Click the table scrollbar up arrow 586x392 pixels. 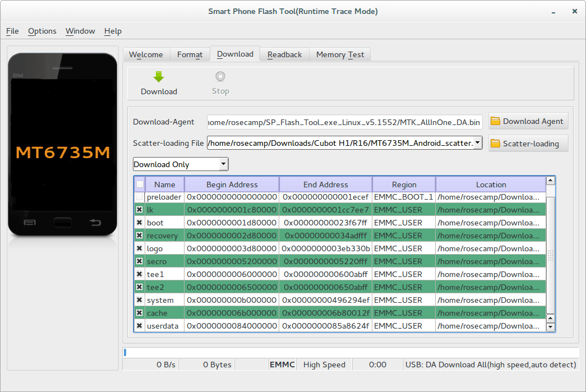click(x=550, y=181)
